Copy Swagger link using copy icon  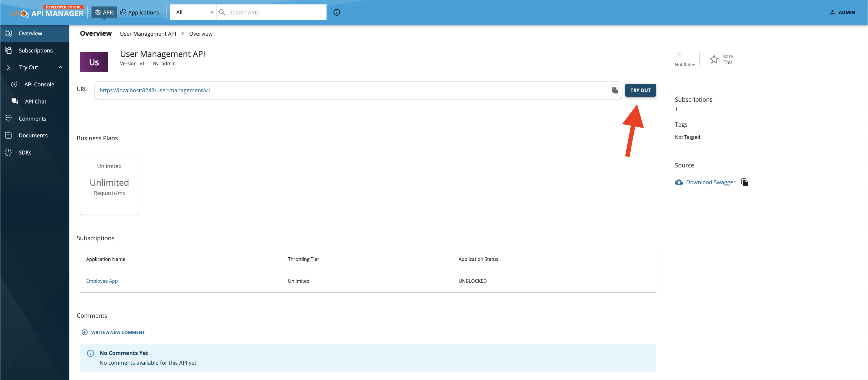pos(745,182)
